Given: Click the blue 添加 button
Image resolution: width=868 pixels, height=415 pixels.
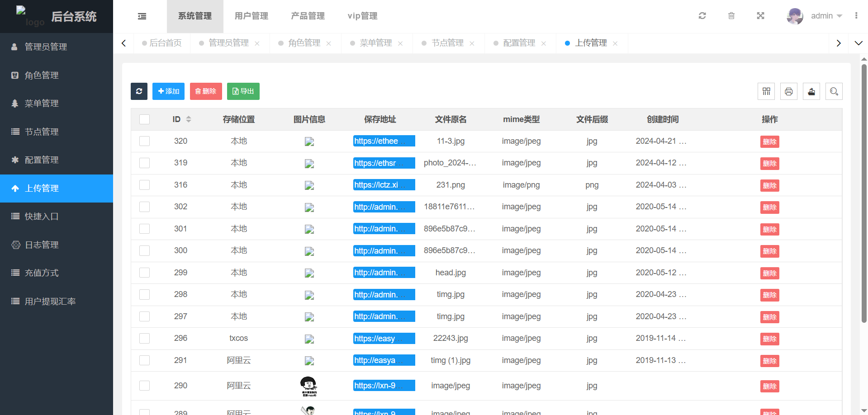Looking at the screenshot, I should click(x=168, y=91).
